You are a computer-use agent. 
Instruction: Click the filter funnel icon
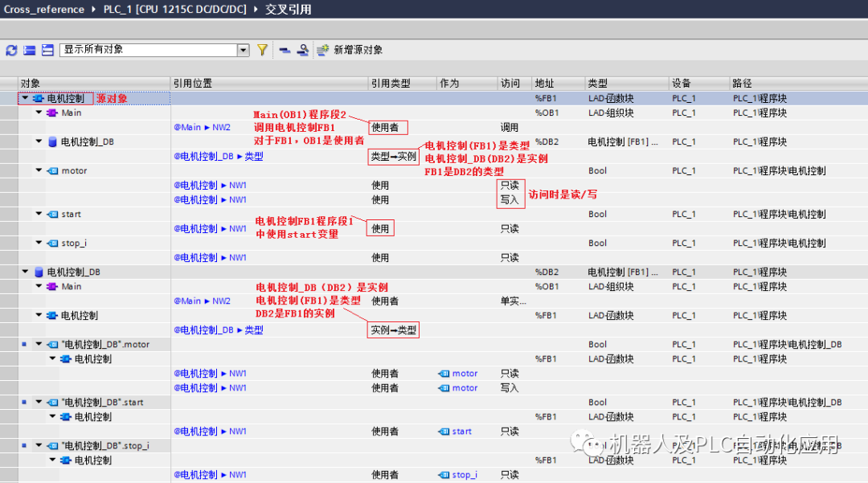(x=261, y=50)
